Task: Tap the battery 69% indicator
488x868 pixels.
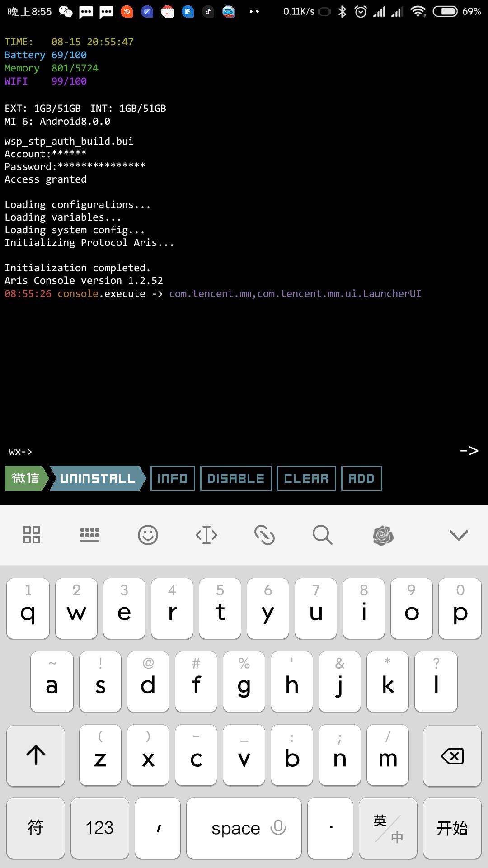Action: [x=457, y=12]
